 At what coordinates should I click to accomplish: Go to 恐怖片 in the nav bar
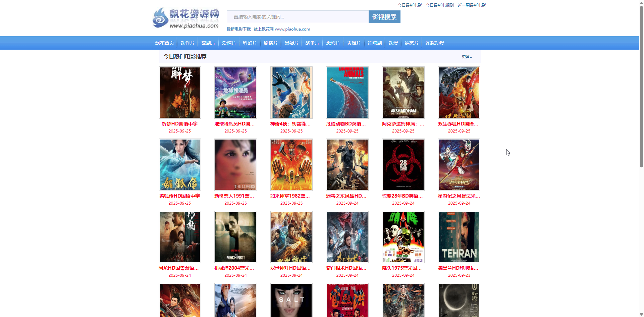pyautogui.click(x=333, y=43)
